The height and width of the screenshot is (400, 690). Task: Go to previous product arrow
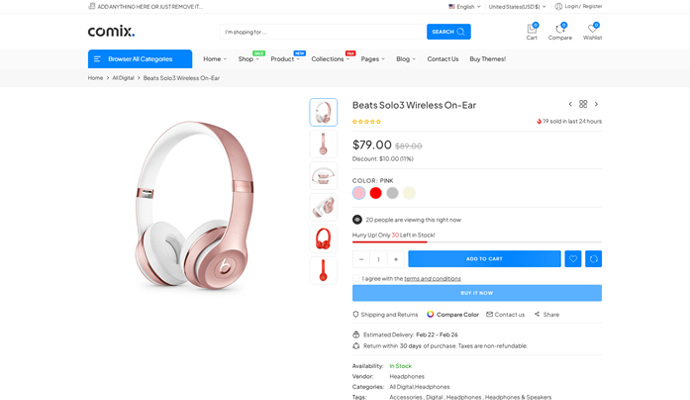(x=571, y=104)
